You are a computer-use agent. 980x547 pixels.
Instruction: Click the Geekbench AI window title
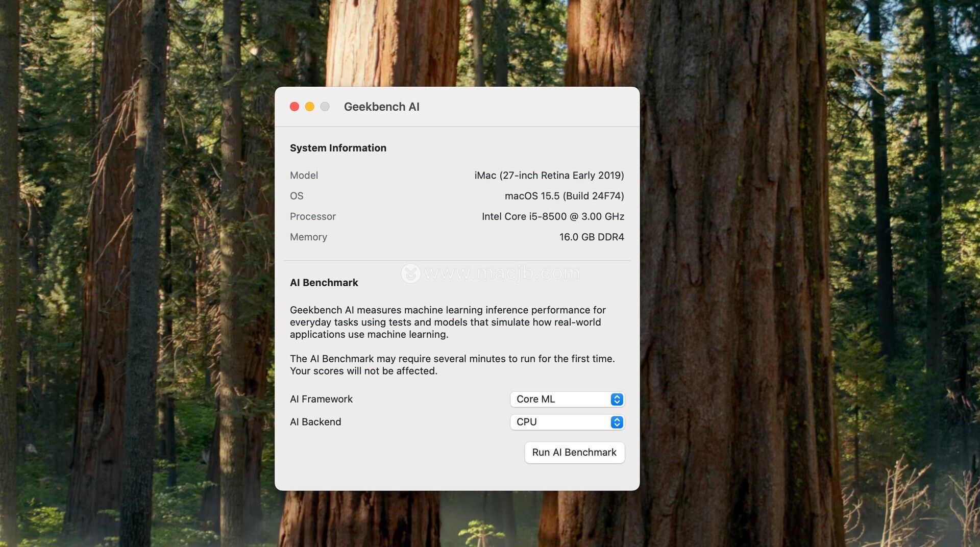[x=382, y=107]
